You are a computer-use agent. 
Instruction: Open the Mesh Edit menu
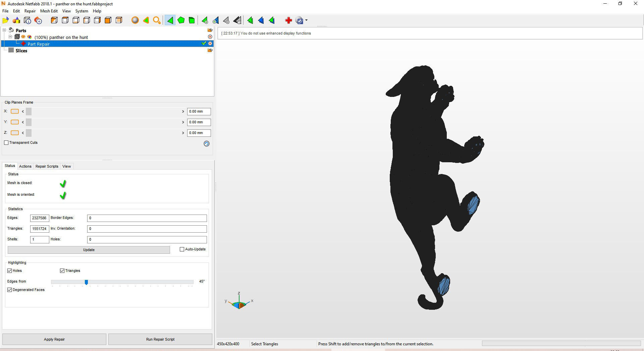click(49, 11)
